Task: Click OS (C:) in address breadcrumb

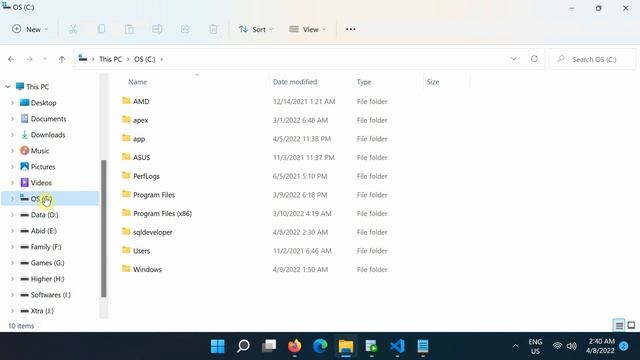Action: 144,59
